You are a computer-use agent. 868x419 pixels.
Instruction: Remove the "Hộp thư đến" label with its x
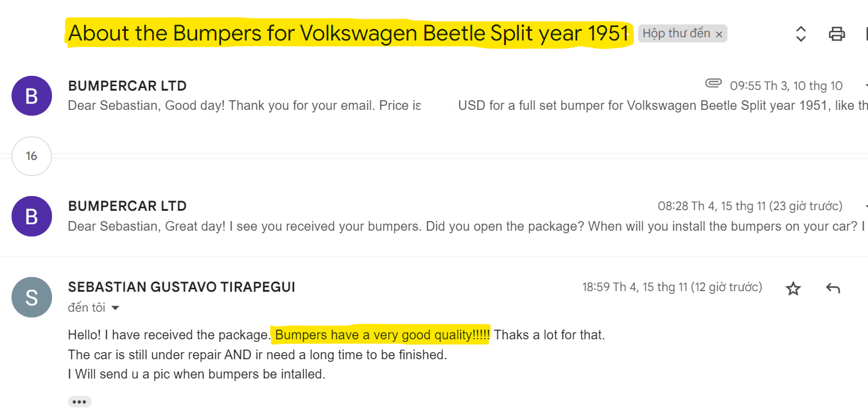pos(719,34)
